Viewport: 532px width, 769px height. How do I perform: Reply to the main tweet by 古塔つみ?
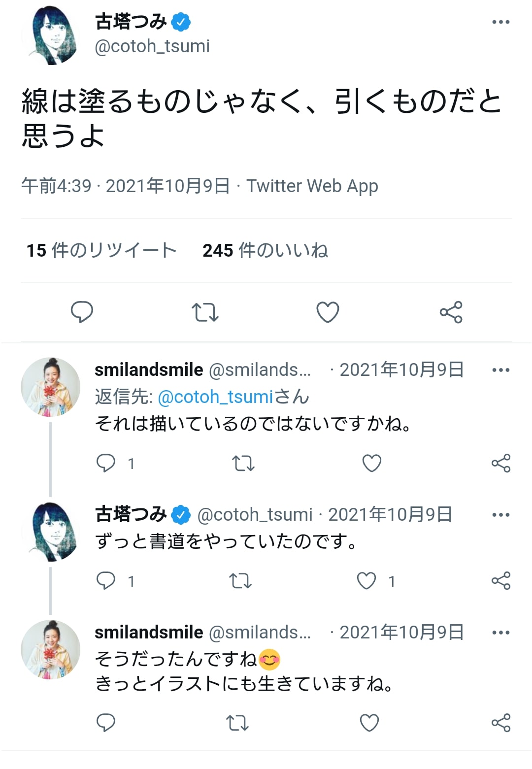click(x=82, y=312)
